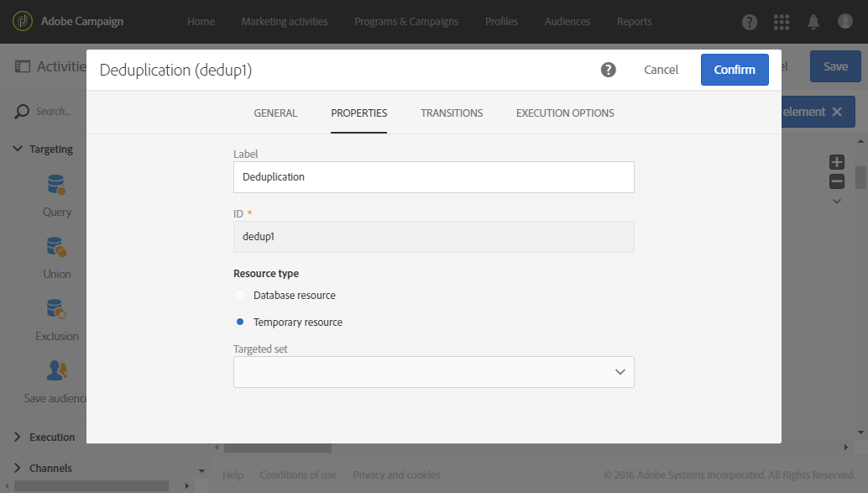Open the Conditions of use link

click(x=298, y=475)
